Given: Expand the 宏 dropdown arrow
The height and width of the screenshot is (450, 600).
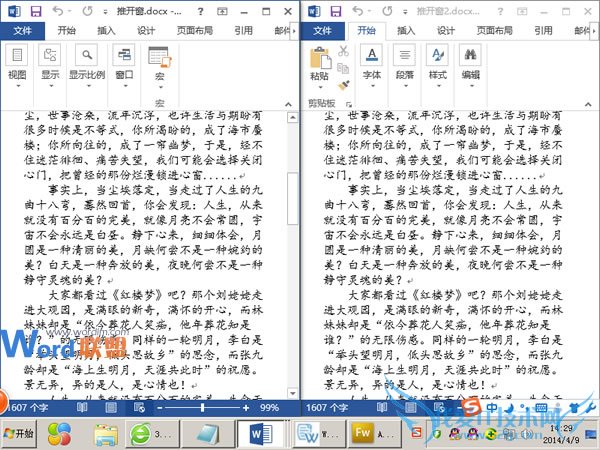Looking at the screenshot, I should [160, 87].
